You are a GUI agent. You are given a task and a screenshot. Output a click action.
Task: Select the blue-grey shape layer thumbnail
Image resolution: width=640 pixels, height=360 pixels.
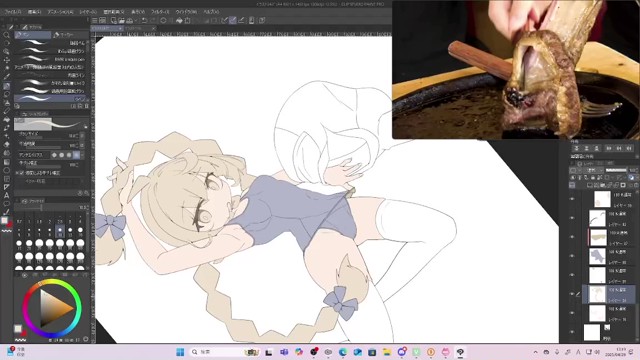(597, 256)
